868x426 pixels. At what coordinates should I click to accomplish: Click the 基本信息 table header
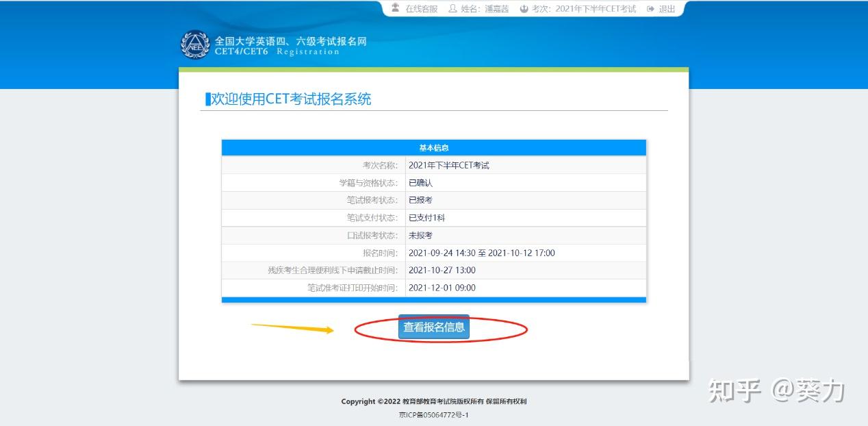433,147
